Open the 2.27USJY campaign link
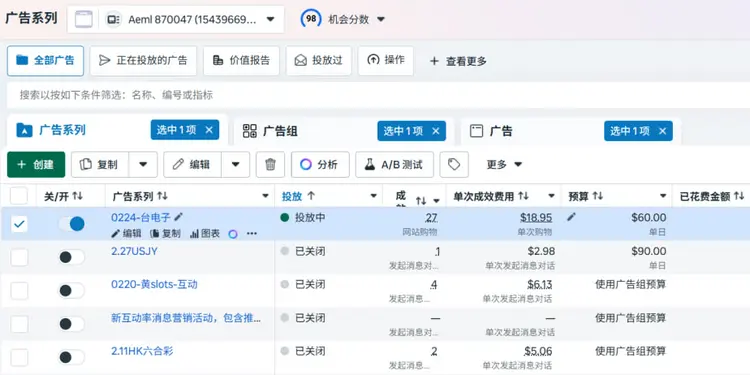Image resolution: width=750 pixels, height=375 pixels. coord(134,251)
